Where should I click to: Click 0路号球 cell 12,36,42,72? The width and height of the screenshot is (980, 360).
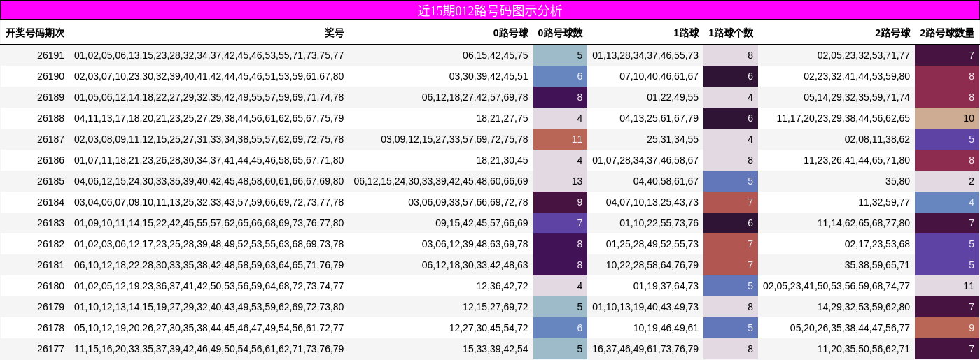pyautogui.click(x=503, y=286)
